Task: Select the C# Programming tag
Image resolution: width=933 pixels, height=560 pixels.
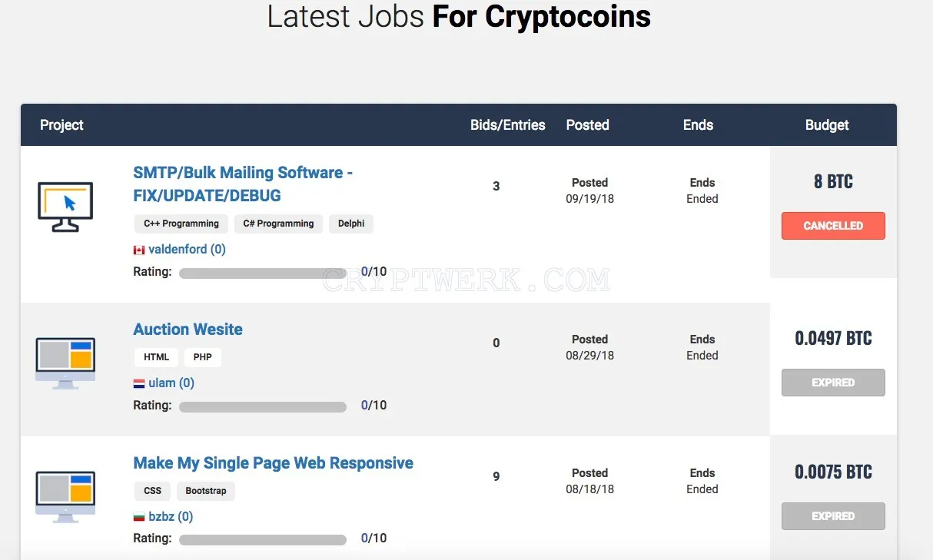Action: (x=278, y=224)
